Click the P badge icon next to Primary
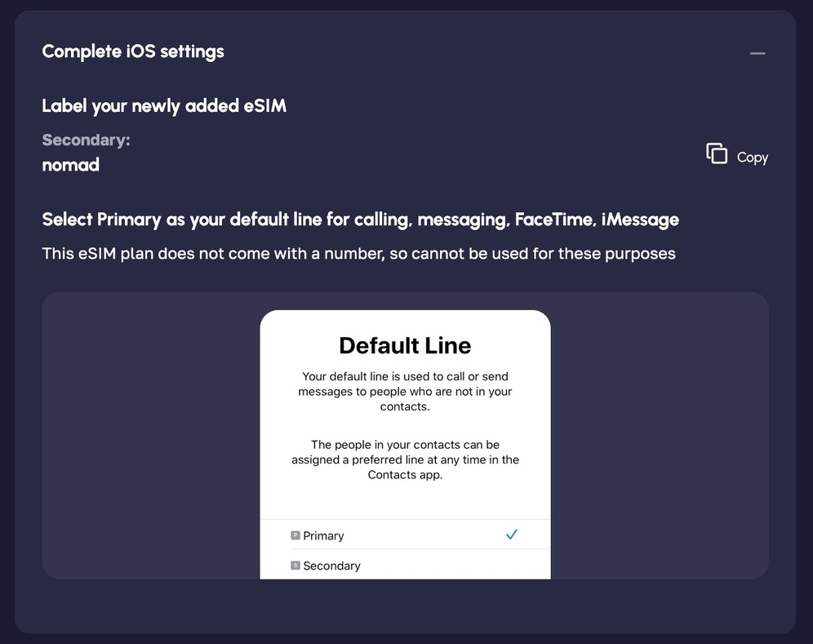Viewport: 813px width, 644px height. tap(295, 535)
